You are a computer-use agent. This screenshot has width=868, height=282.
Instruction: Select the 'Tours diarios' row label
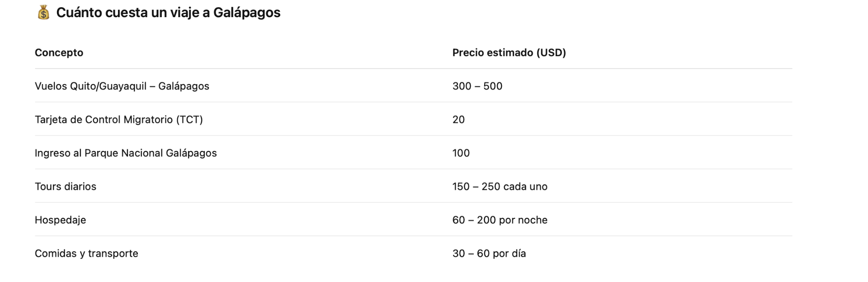tap(66, 186)
